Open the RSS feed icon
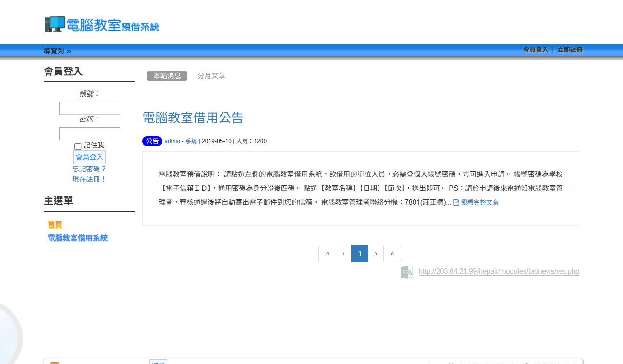Image resolution: width=623 pixels, height=364 pixels. click(x=406, y=272)
